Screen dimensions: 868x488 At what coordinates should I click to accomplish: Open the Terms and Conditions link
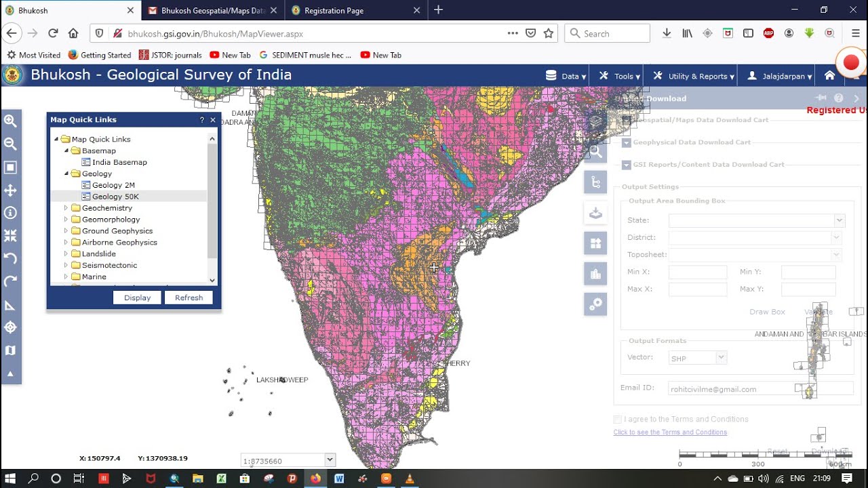[670, 432]
